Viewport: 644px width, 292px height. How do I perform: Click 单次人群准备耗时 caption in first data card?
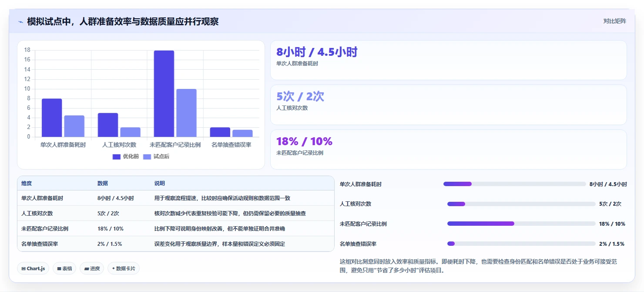[x=297, y=64]
